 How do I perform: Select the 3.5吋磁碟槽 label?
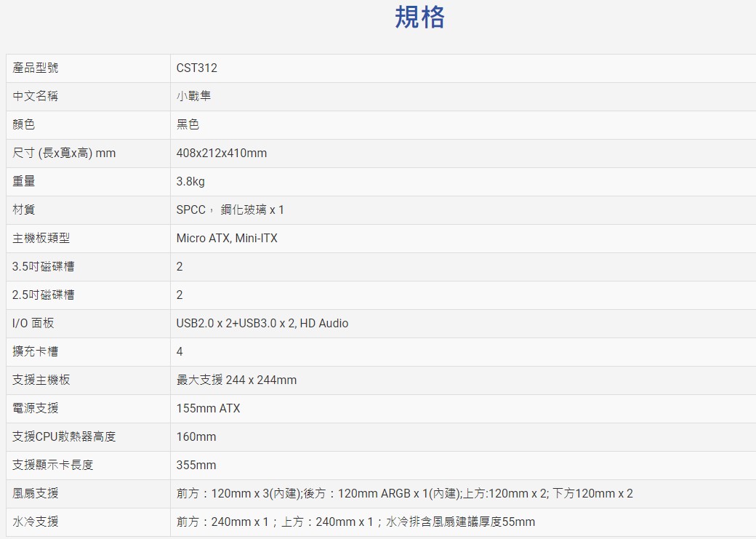coord(44,267)
